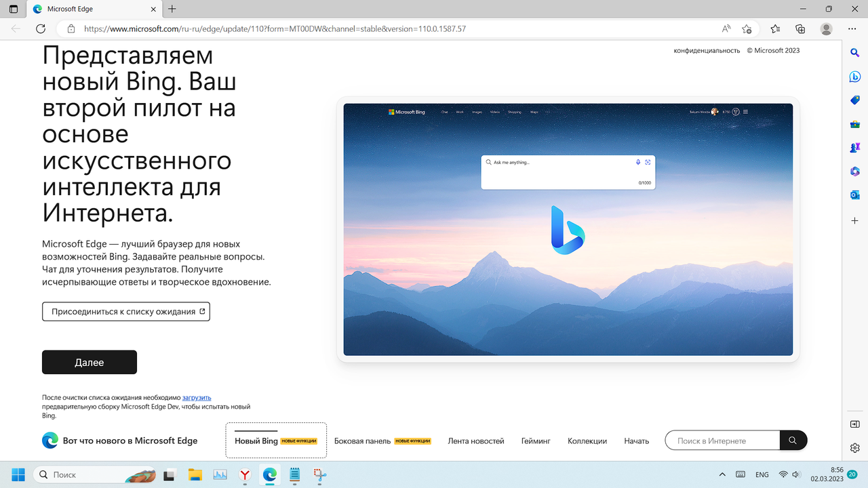Switch to the 'Гейминг' tab
The height and width of the screenshot is (488, 868).
point(536,441)
